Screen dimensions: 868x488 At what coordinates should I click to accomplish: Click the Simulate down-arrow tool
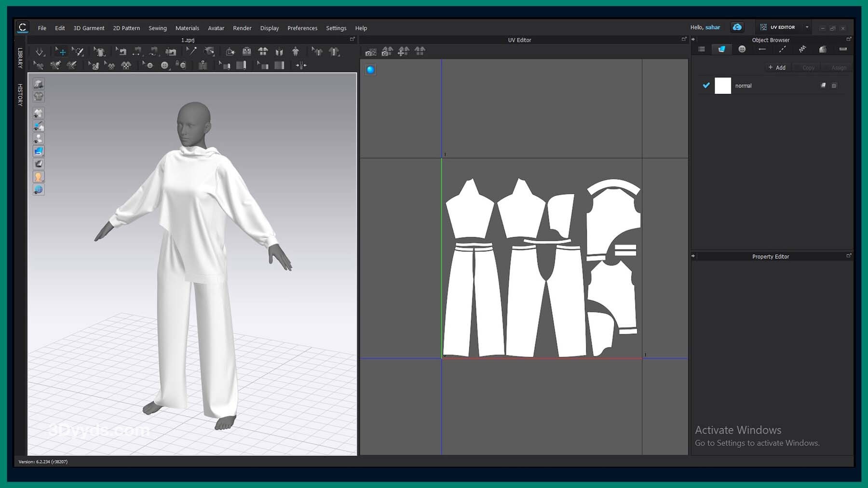(x=40, y=52)
